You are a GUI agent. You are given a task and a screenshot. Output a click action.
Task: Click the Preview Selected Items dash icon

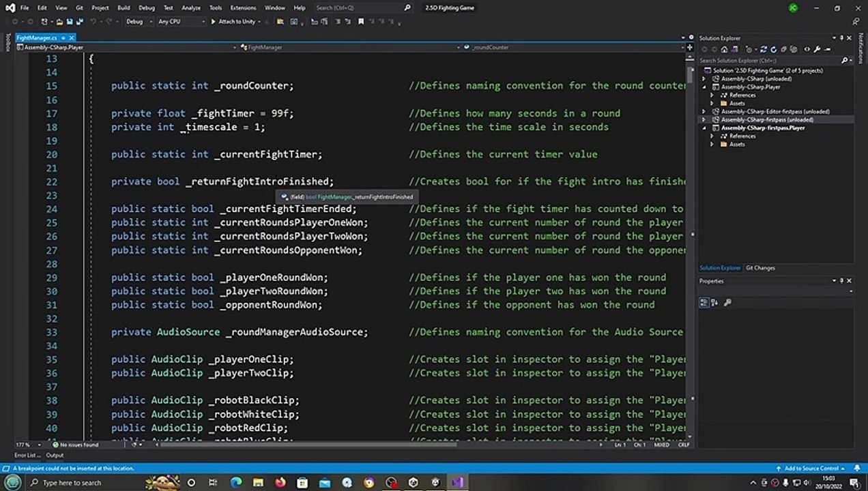(x=827, y=49)
